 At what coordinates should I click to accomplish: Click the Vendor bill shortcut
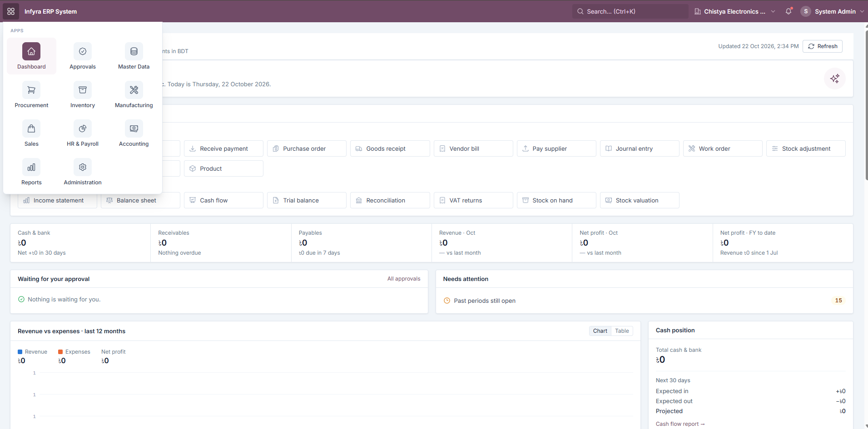tap(473, 148)
